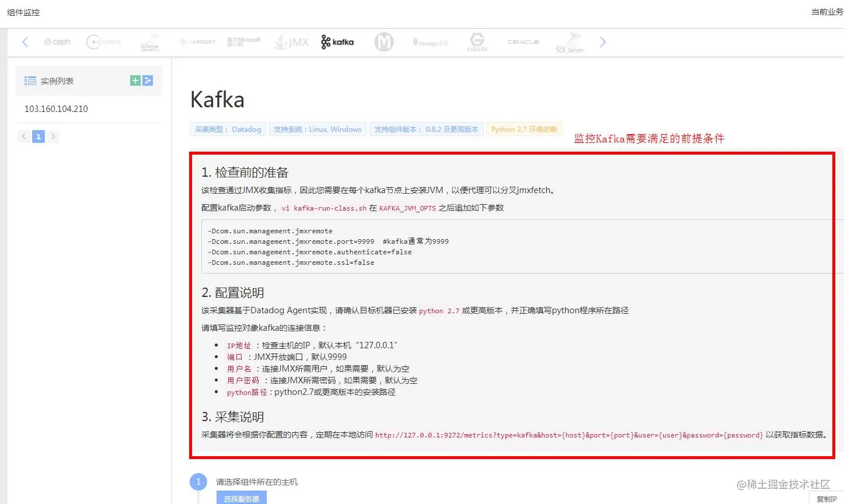Click the 支持组件版本 0.8.2 tag
844x504 pixels.
point(426,129)
